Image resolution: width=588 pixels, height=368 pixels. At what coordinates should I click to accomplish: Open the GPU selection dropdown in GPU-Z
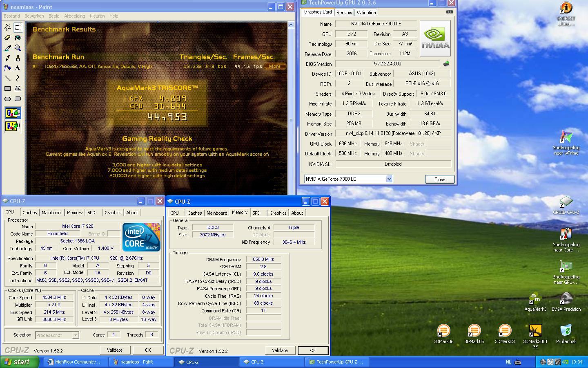pyautogui.click(x=389, y=179)
